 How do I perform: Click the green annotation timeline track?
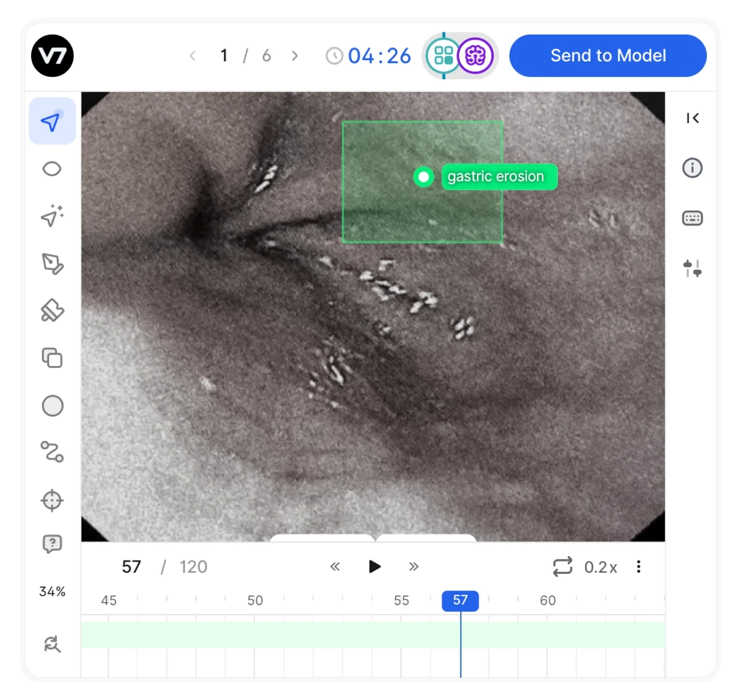click(373, 635)
